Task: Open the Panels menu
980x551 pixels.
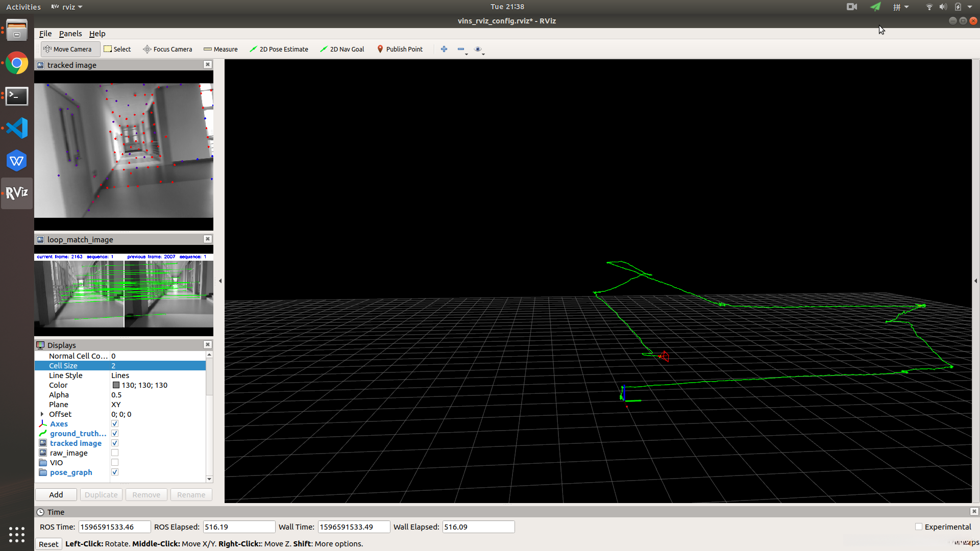Action: [x=70, y=34]
